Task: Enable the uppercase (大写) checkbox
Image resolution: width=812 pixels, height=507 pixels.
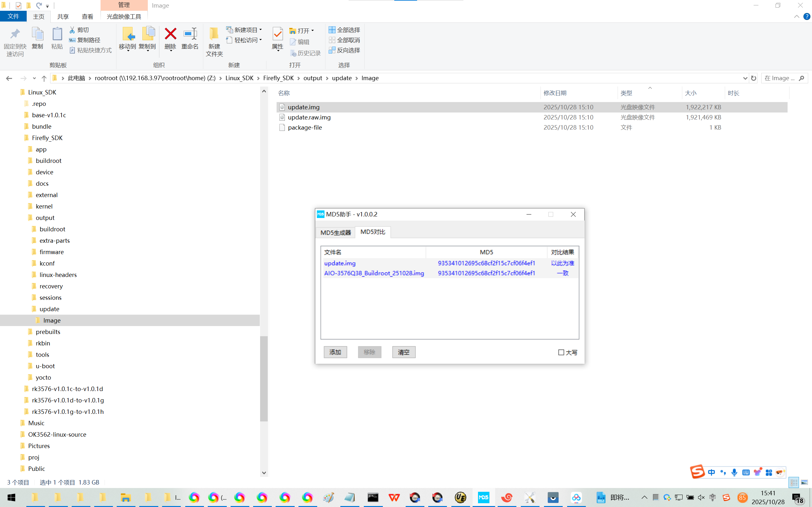Action: [561, 352]
